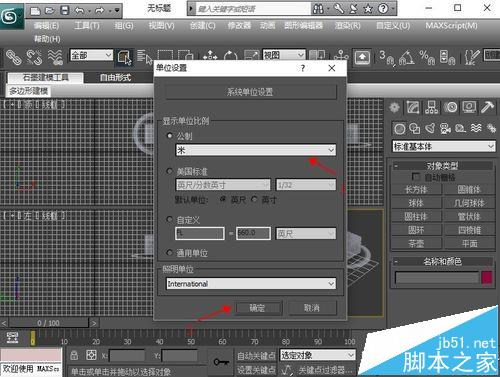Open the Display panel tab
Viewport: 500px width, 377px height.
click(x=469, y=108)
